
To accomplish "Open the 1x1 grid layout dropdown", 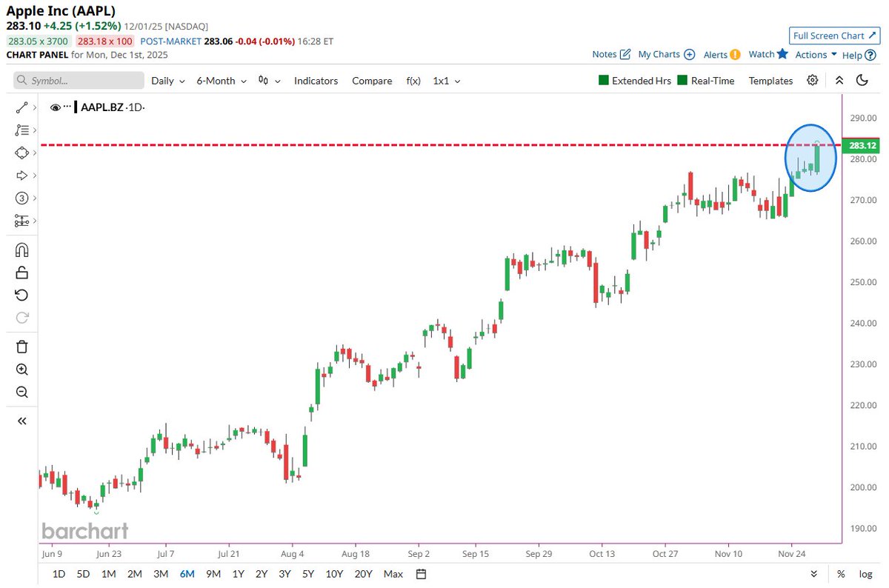I will coord(447,81).
